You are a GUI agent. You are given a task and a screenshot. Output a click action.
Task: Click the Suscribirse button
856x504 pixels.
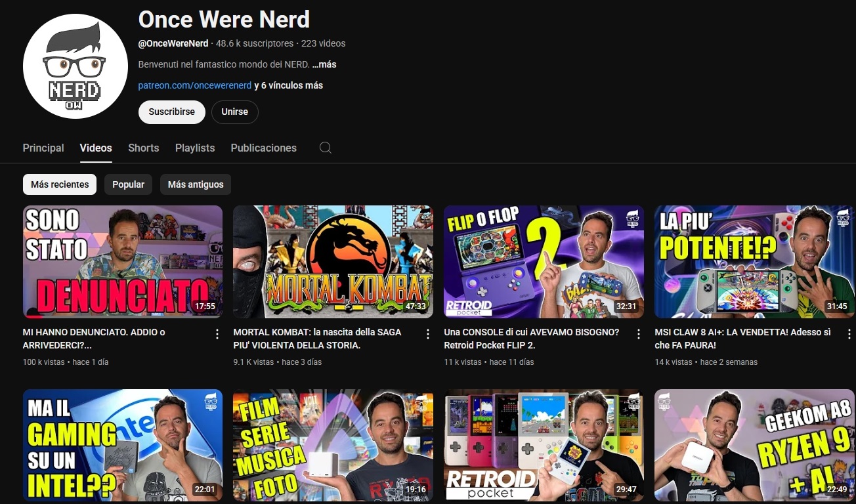pos(172,112)
